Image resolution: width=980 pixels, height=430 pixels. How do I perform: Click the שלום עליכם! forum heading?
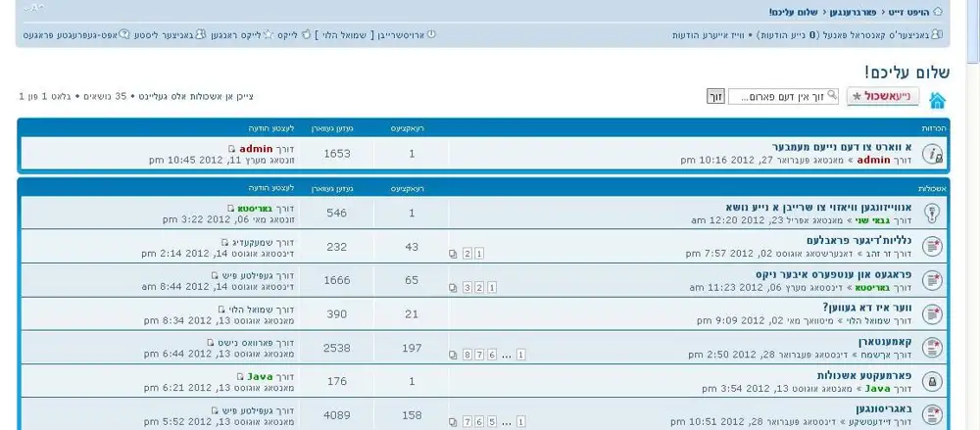906,72
